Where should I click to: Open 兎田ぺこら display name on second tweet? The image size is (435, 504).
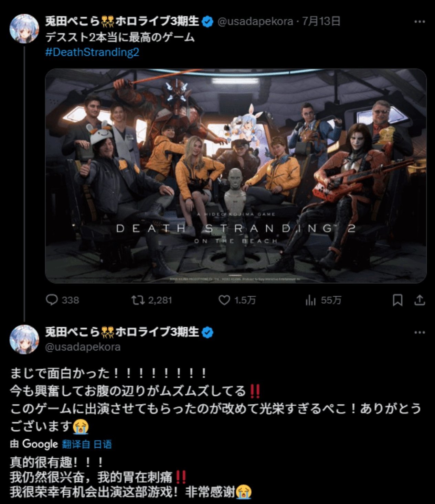(122, 332)
